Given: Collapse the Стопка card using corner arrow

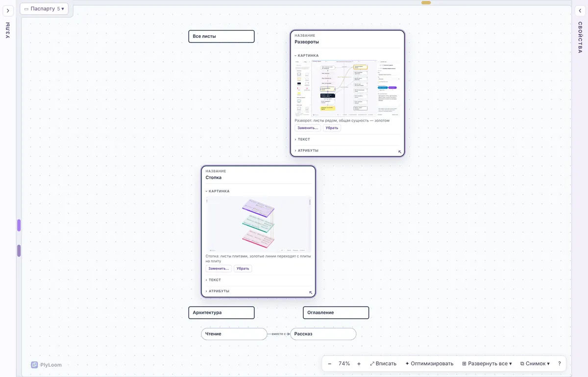Looking at the screenshot, I should (311, 293).
